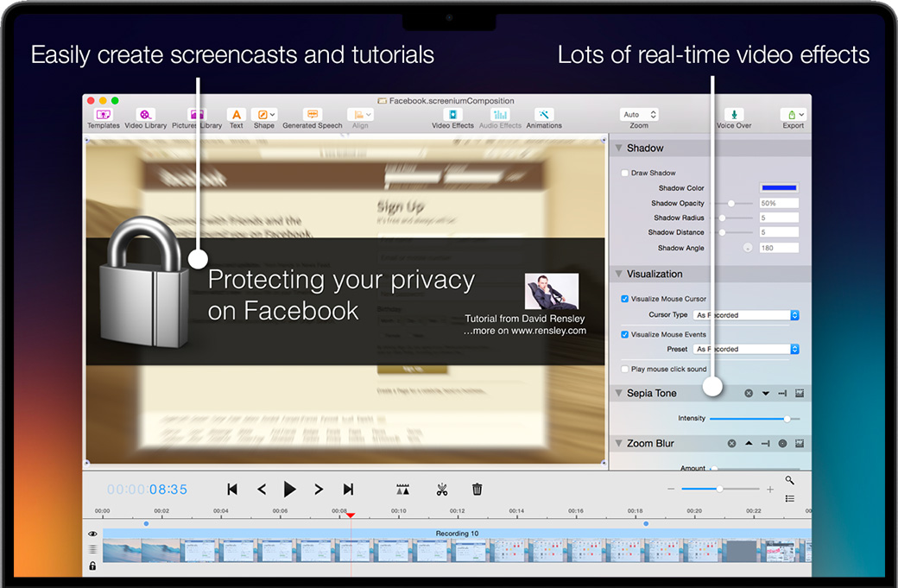Open the Shape toolbar menu
The height and width of the screenshot is (588, 898).
pyautogui.click(x=263, y=115)
